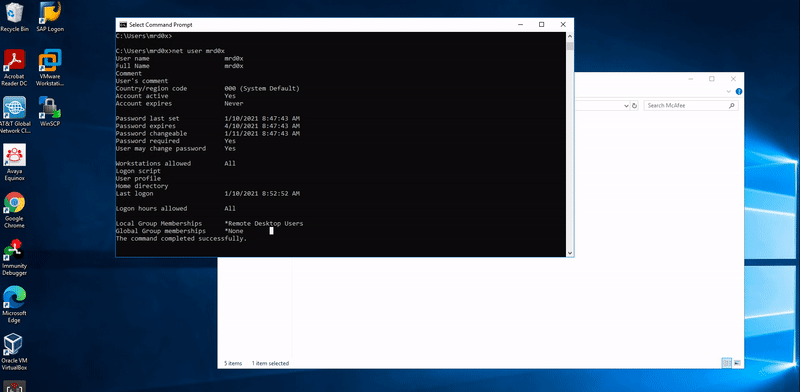Open Acrobat Reader DC desktop shortcut
The height and width of the screenshot is (392, 800).
14,67
